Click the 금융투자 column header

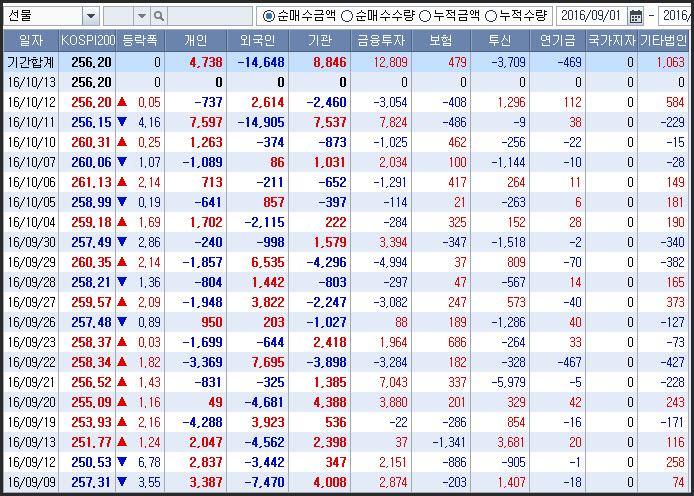point(381,41)
